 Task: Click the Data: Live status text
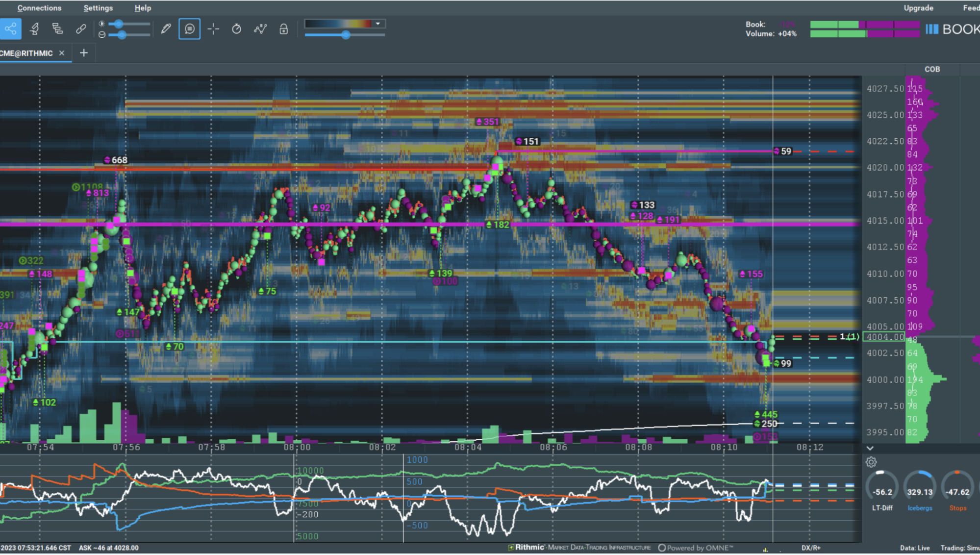pyautogui.click(x=915, y=548)
